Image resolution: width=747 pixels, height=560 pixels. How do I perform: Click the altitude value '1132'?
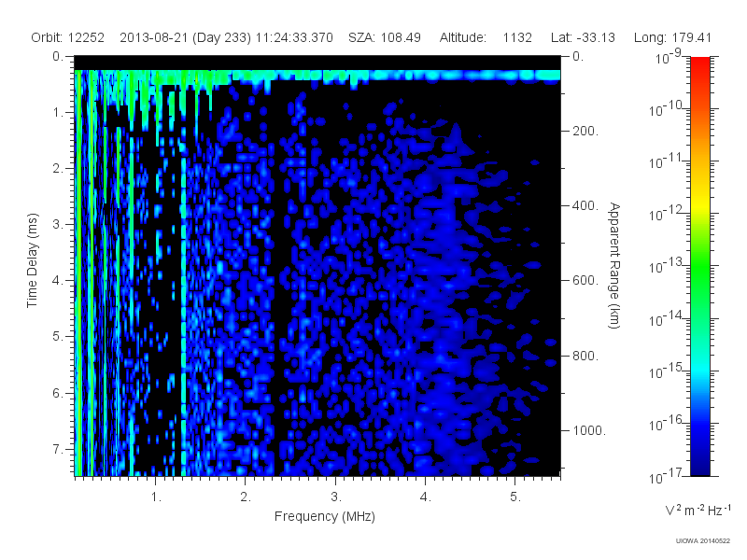517,37
